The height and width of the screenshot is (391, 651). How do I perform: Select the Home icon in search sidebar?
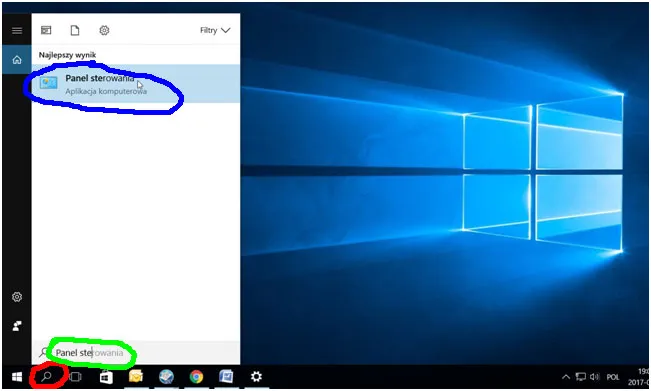coord(17,60)
